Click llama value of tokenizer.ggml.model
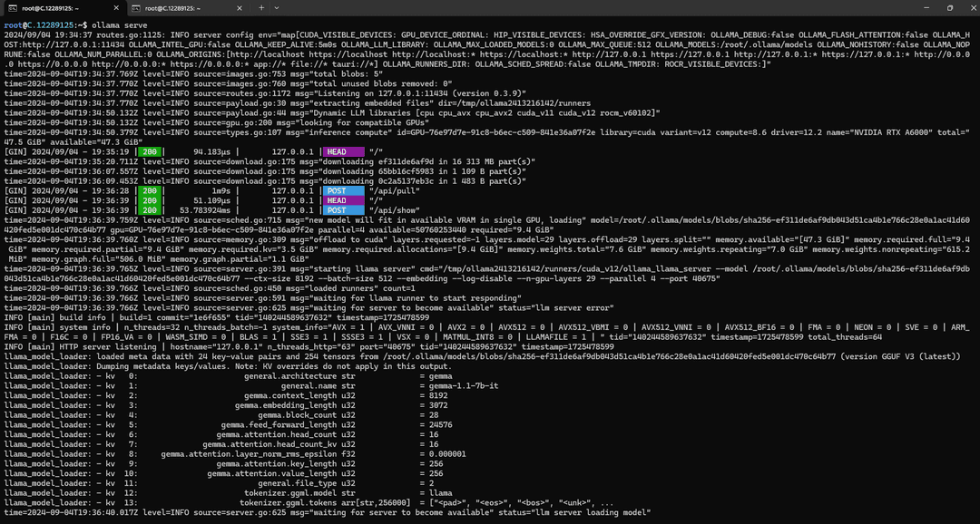 pyautogui.click(x=441, y=493)
